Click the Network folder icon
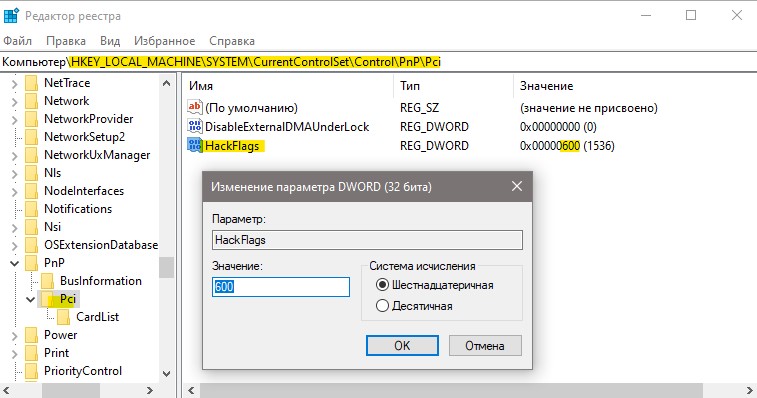The width and height of the screenshot is (757, 398). 31,101
